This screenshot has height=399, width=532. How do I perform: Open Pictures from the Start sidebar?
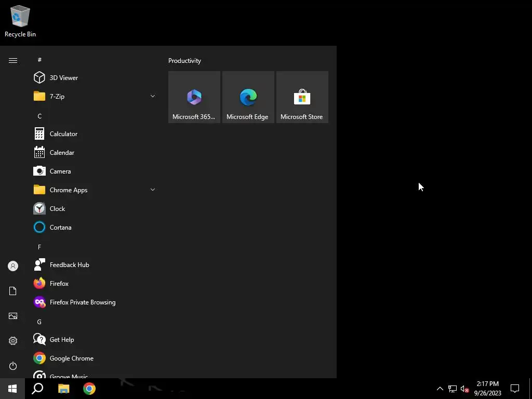(x=13, y=316)
